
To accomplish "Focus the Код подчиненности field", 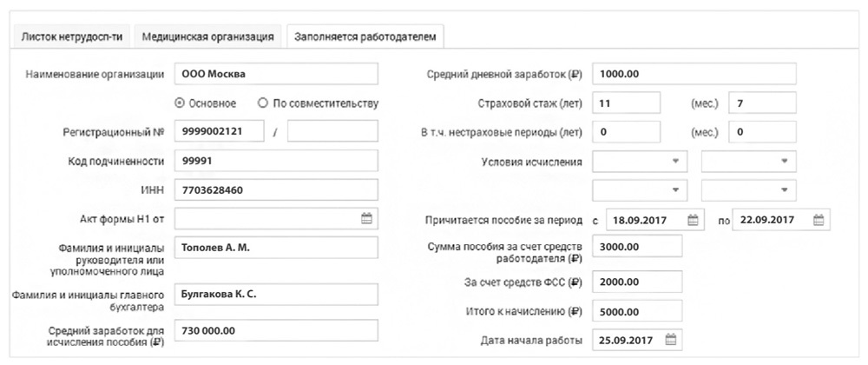I will 277,162.
